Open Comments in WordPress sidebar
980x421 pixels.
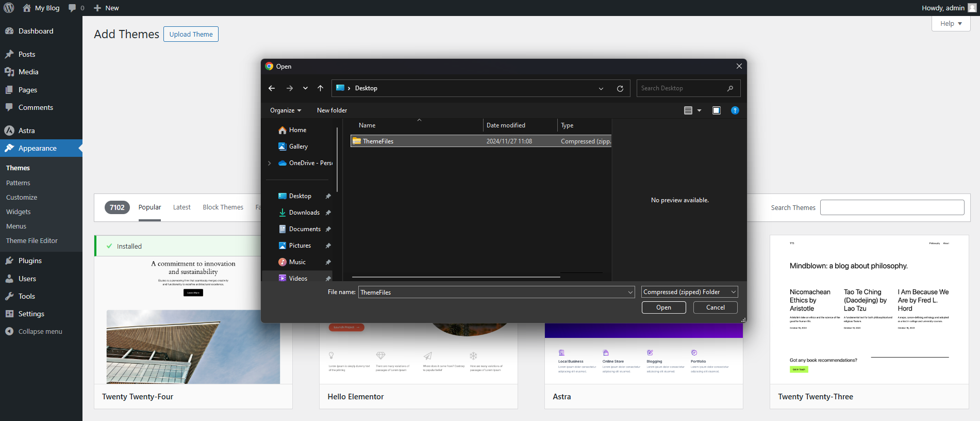coord(36,107)
